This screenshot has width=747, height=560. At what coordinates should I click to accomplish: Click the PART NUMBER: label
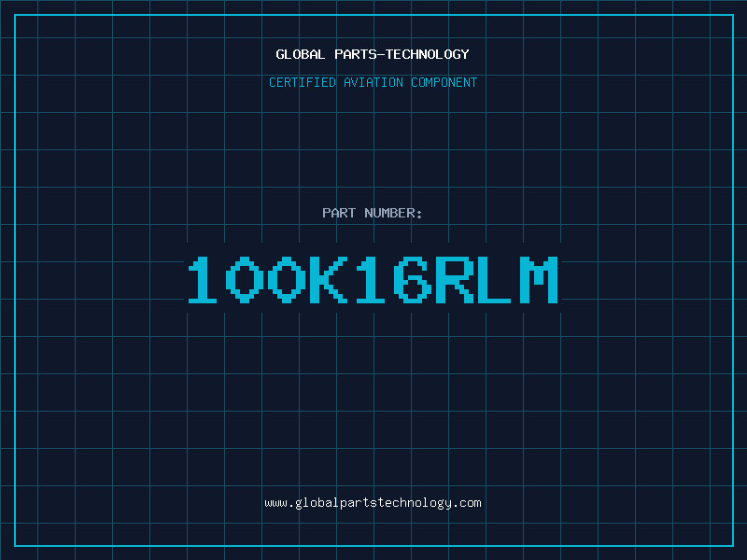373,213
